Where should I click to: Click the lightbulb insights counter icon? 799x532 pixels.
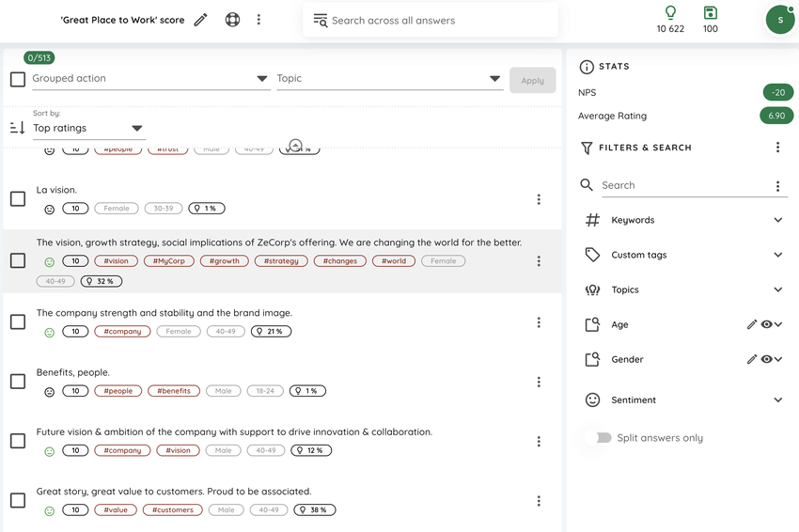pyautogui.click(x=670, y=13)
